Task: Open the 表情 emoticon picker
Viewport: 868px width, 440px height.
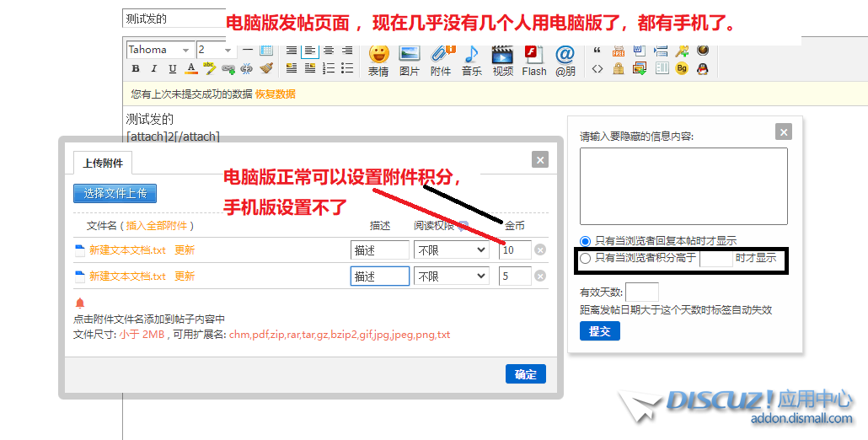Action: point(378,60)
